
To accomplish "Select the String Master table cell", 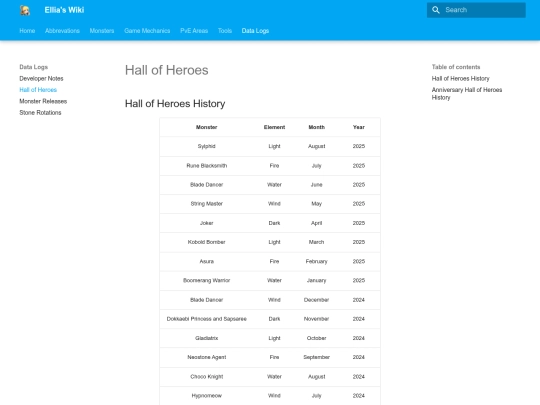I will pyautogui.click(x=207, y=204).
